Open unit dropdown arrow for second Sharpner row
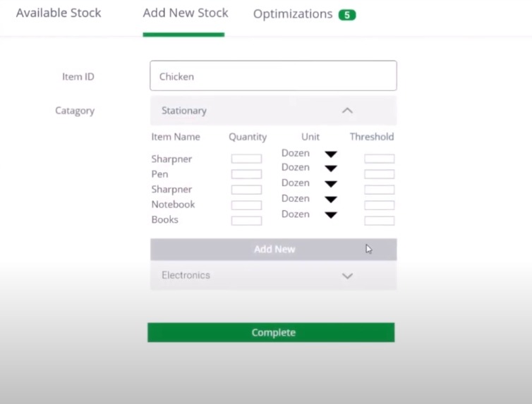The width and height of the screenshot is (532, 404). tap(331, 184)
